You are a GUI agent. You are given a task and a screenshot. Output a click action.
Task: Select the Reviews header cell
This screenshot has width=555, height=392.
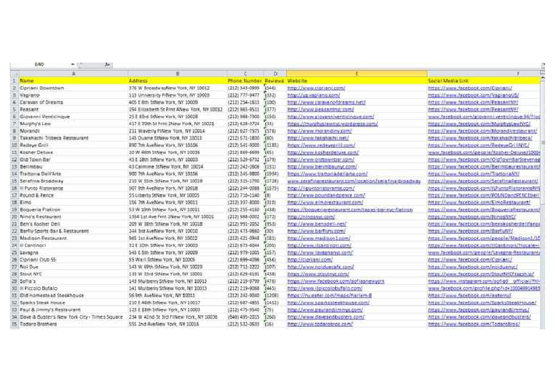tap(274, 80)
